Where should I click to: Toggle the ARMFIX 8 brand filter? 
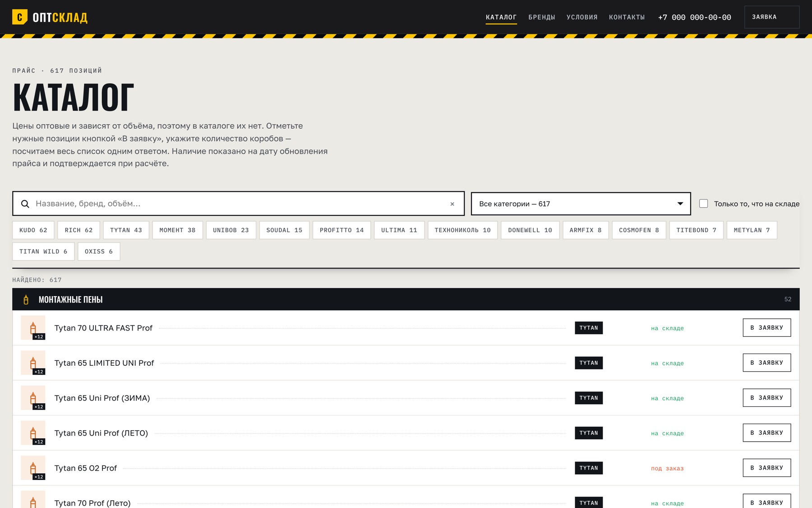point(586,230)
